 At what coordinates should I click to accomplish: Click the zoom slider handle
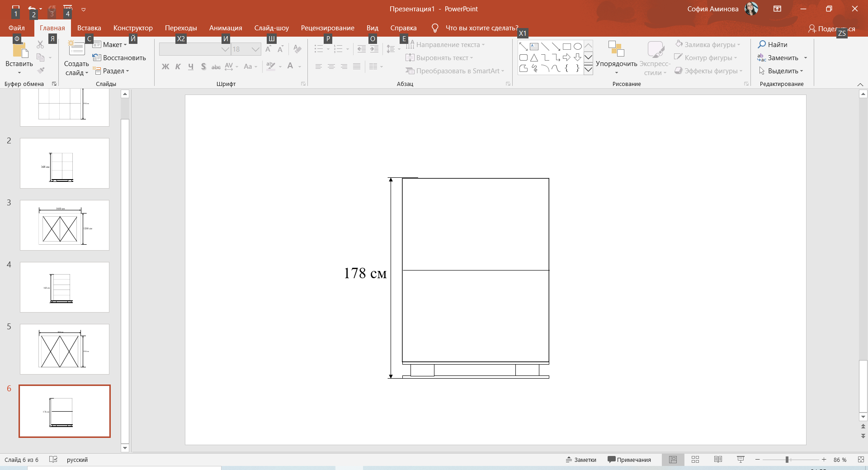pos(787,460)
